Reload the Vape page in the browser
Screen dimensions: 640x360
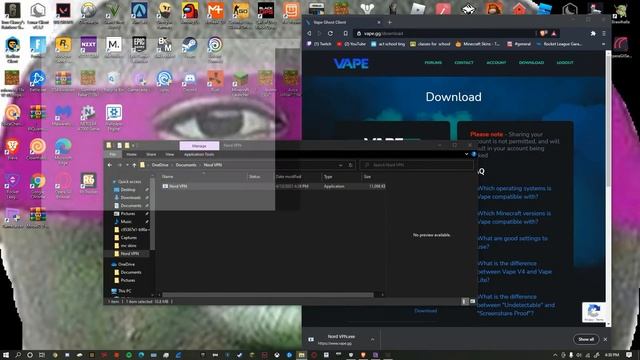coord(330,33)
